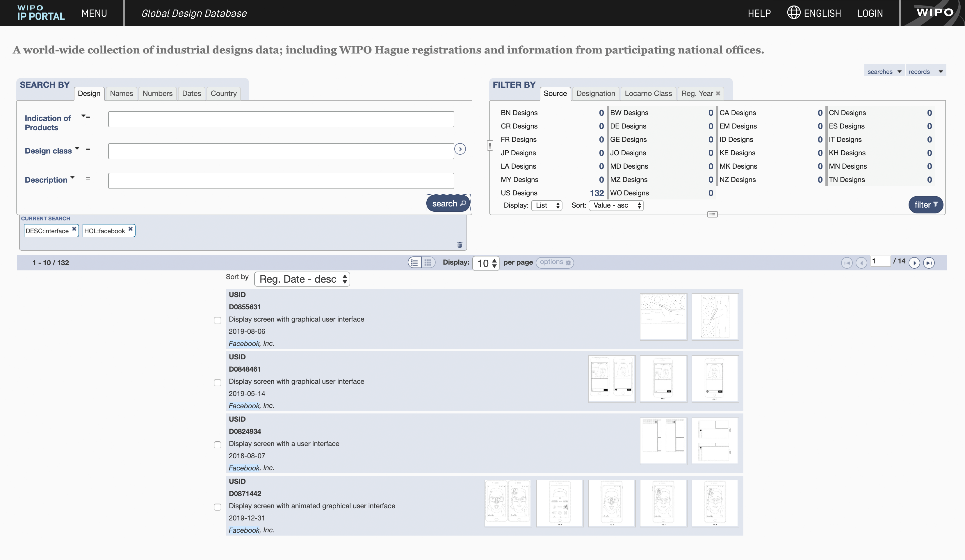Go to next results page
The height and width of the screenshot is (560, 965).
pos(914,263)
